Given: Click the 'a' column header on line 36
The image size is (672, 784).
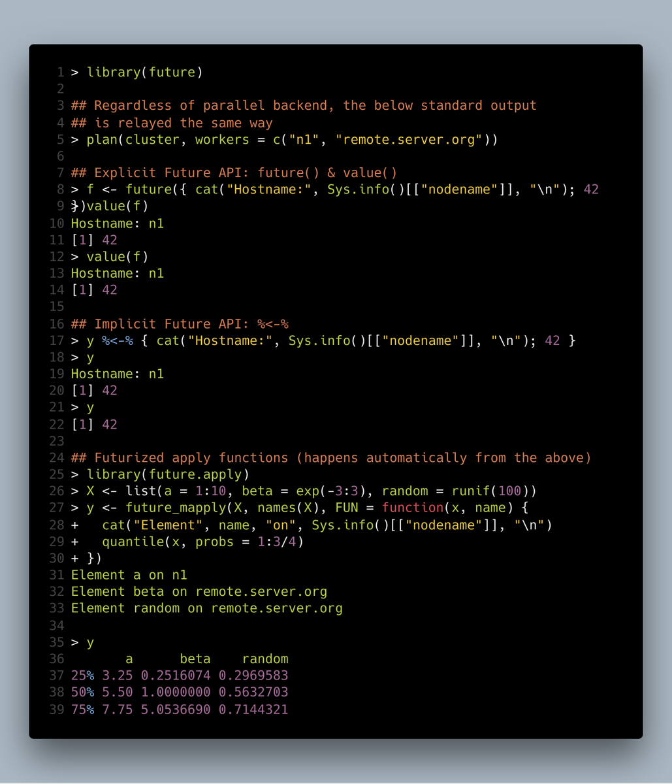Looking at the screenshot, I should tap(129, 659).
